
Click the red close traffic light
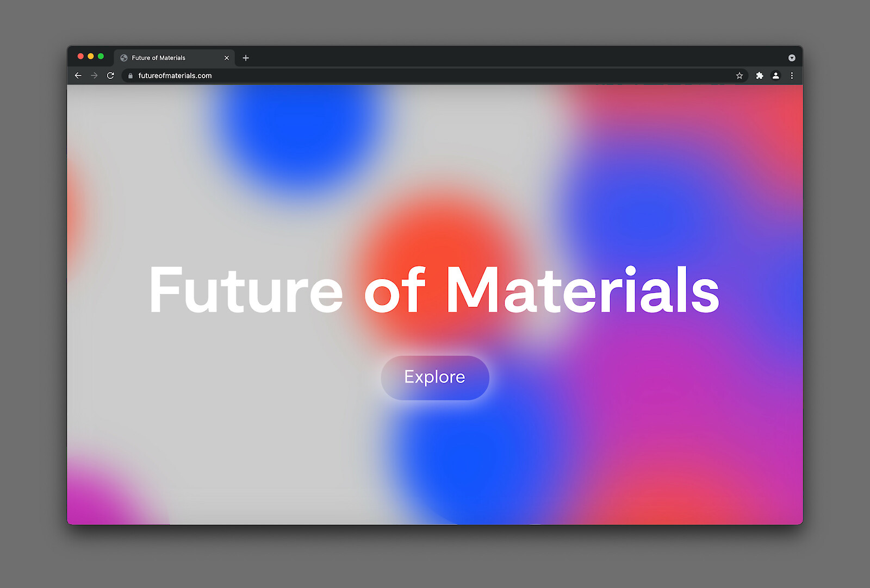[x=80, y=56]
